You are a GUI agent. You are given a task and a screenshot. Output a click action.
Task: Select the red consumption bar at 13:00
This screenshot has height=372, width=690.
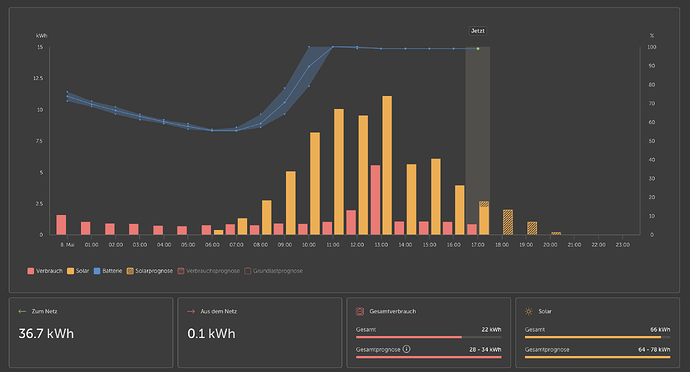tap(375, 200)
